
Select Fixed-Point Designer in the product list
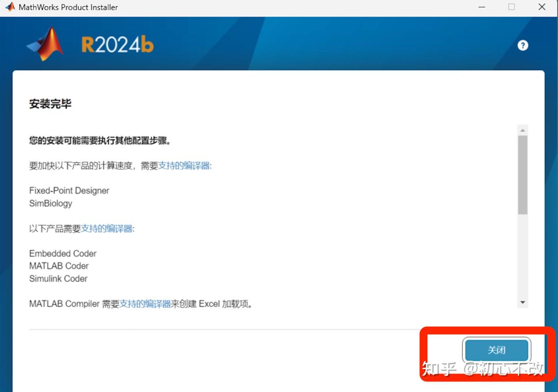(x=69, y=190)
